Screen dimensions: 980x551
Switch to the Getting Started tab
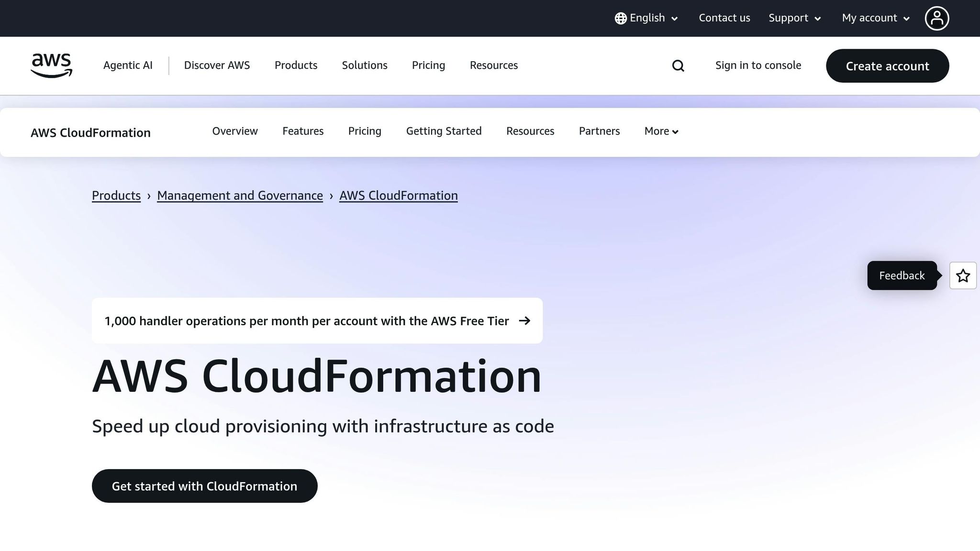pyautogui.click(x=444, y=131)
